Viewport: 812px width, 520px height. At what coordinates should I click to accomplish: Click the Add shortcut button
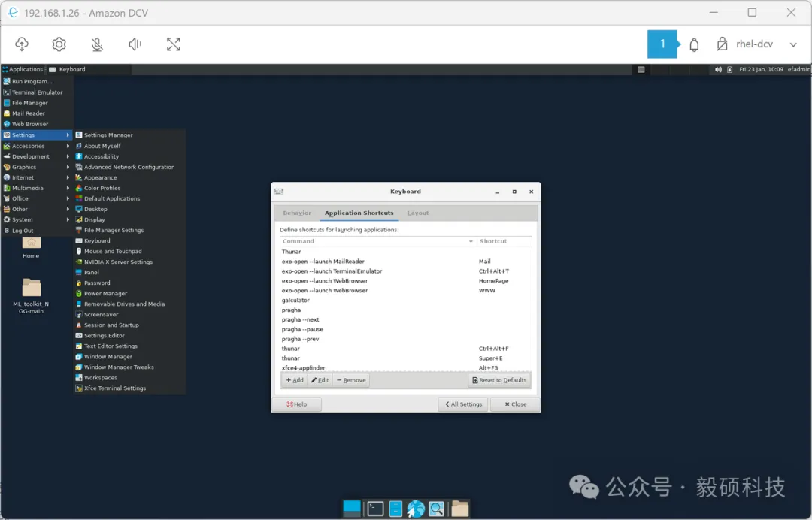[x=295, y=380]
